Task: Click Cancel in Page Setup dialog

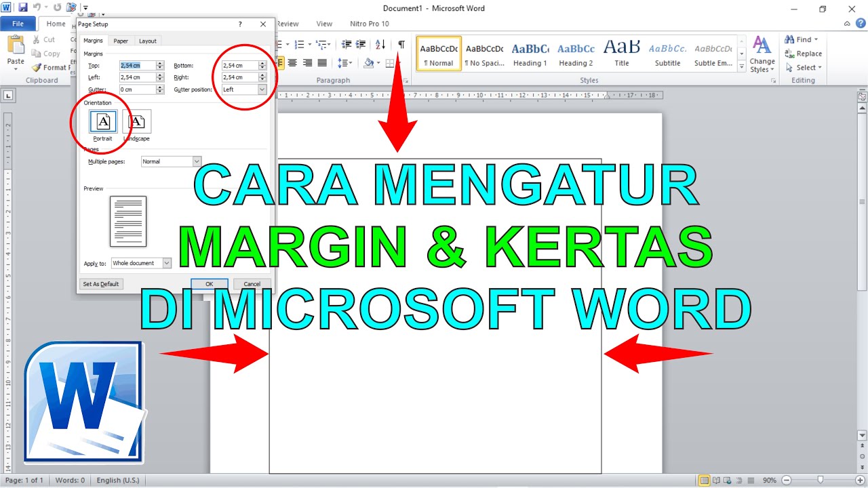Action: 252,284
